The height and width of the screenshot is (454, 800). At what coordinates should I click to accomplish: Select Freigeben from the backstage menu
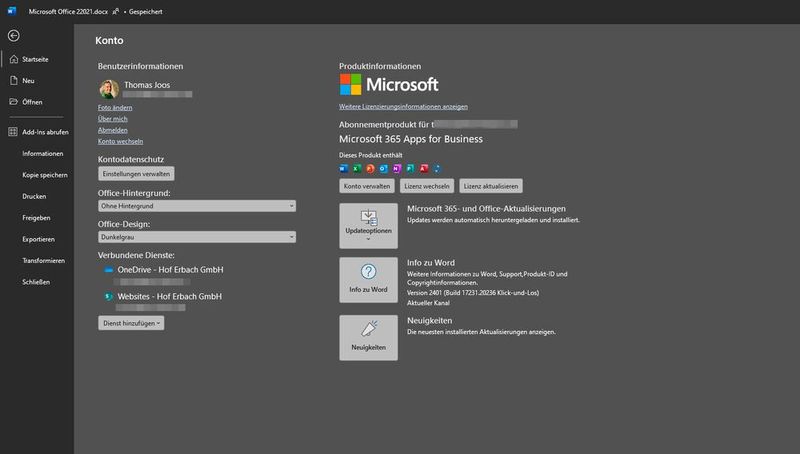pos(36,218)
